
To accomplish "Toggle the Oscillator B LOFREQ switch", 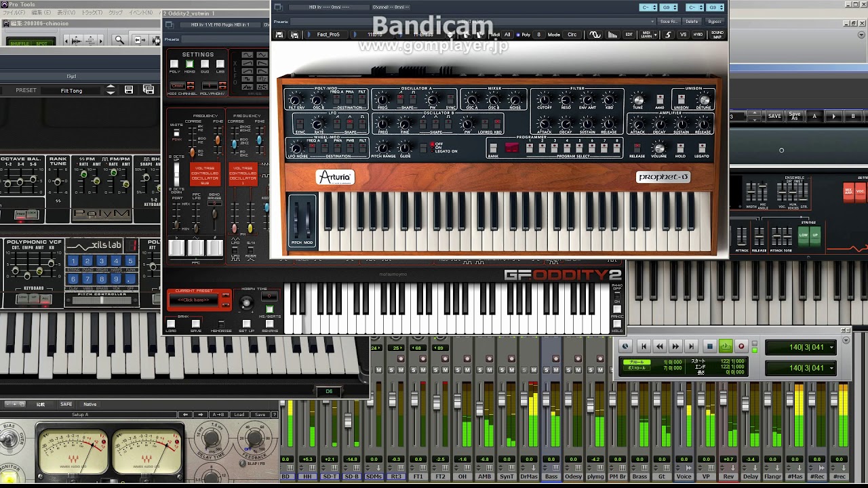I will pyautogui.click(x=484, y=123).
